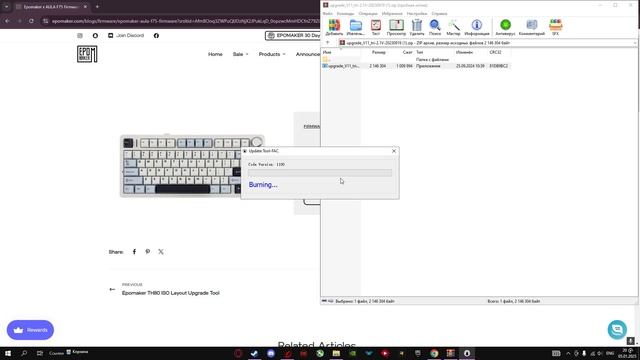Open the Facebook icon in site header
640x360 pixels.
point(156,36)
